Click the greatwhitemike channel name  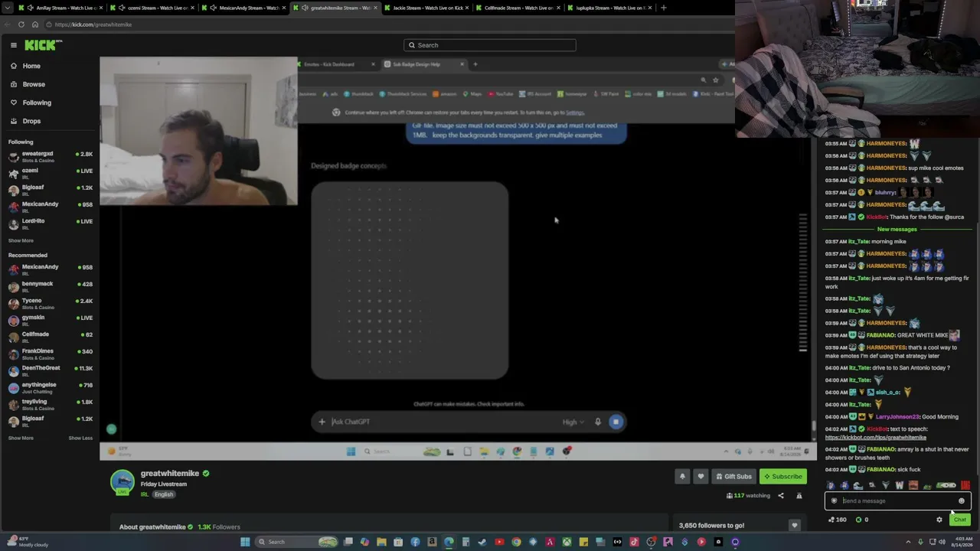pos(170,474)
